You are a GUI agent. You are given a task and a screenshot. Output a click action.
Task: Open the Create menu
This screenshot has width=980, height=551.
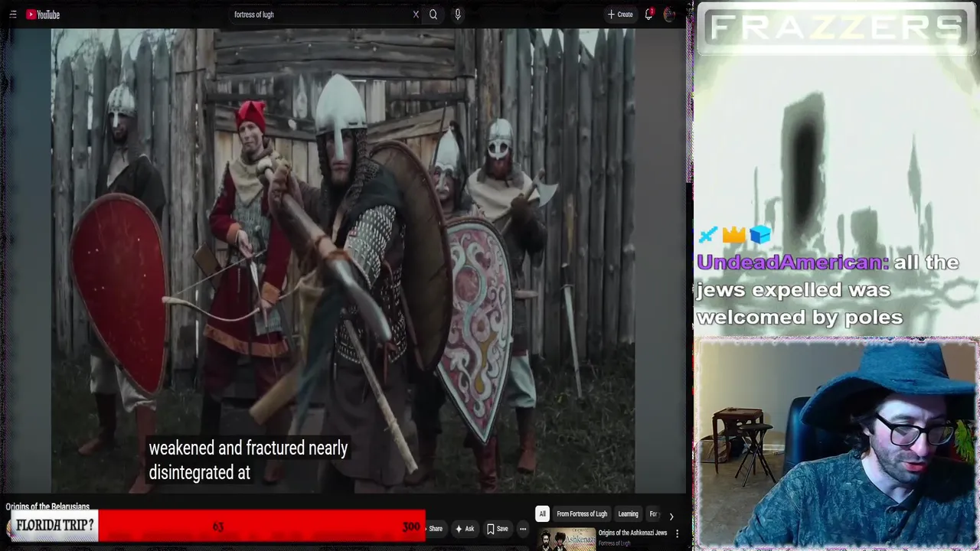[x=620, y=15]
